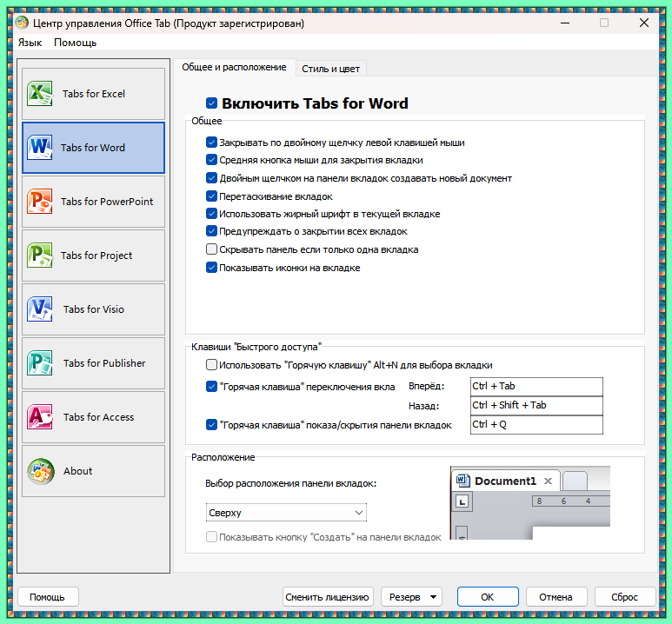Click the 'Ctrl + Tab' forward hotkey field
672x624 pixels.
536,387
